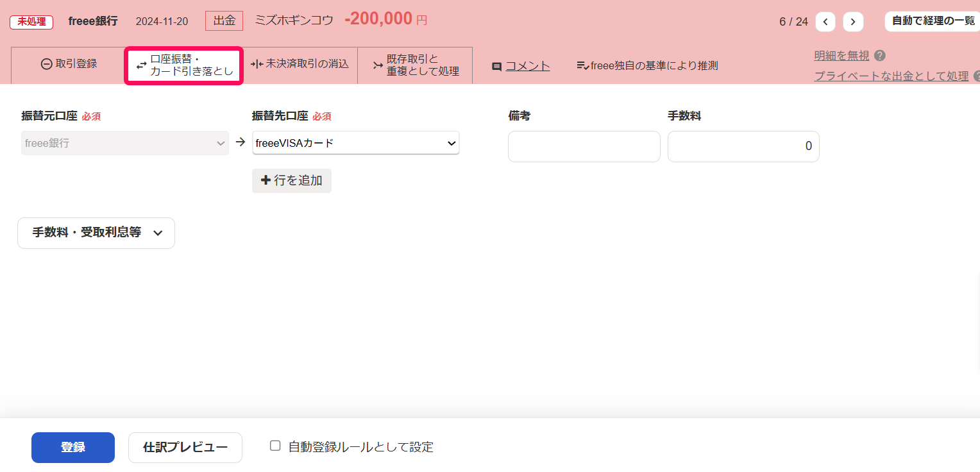Switch to the 取引登録 tab
980x472 pixels.
click(69, 64)
